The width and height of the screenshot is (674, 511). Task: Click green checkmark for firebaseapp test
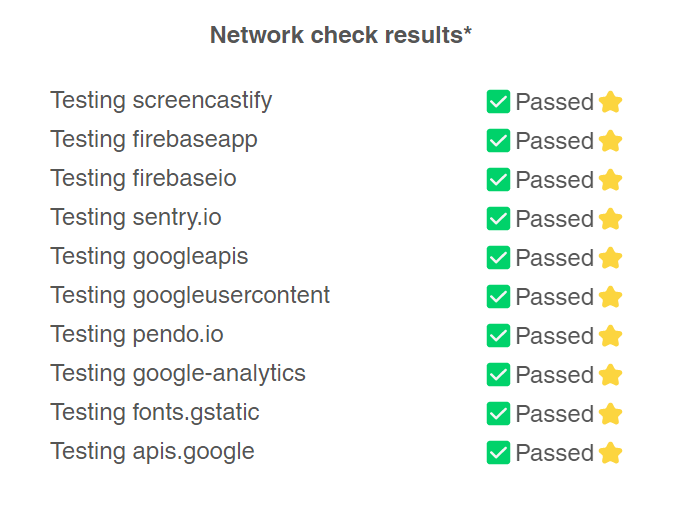[498, 141]
